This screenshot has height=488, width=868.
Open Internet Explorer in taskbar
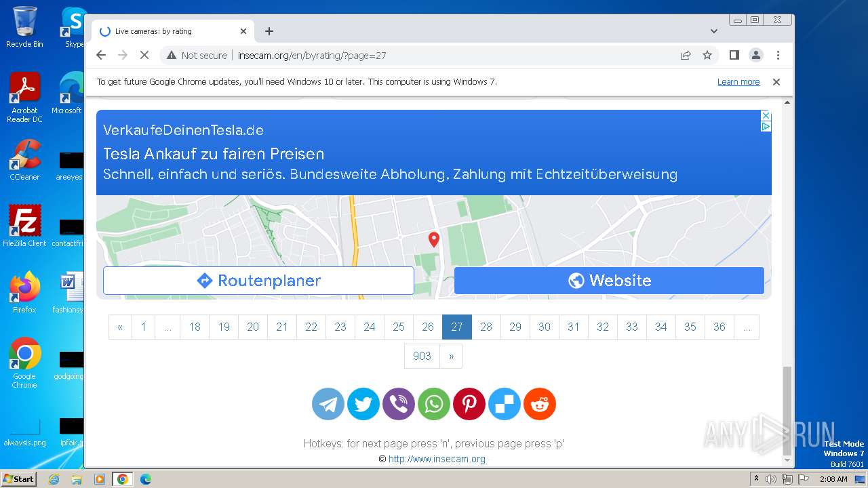[x=54, y=479]
